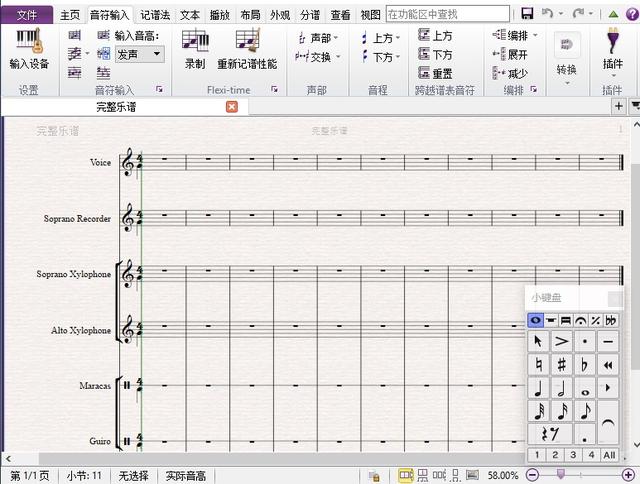Open the Input Devices (输入设备) setup

29,48
